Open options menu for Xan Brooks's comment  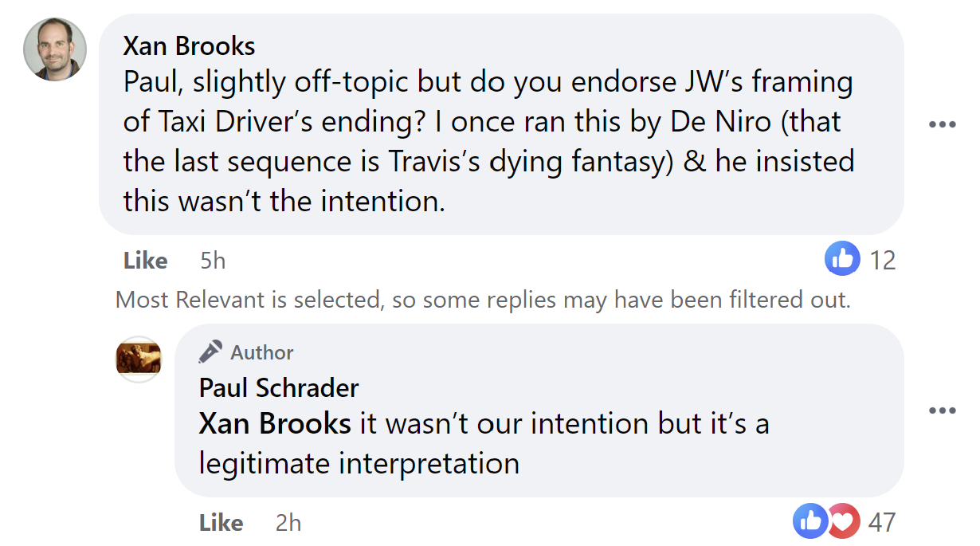942,124
